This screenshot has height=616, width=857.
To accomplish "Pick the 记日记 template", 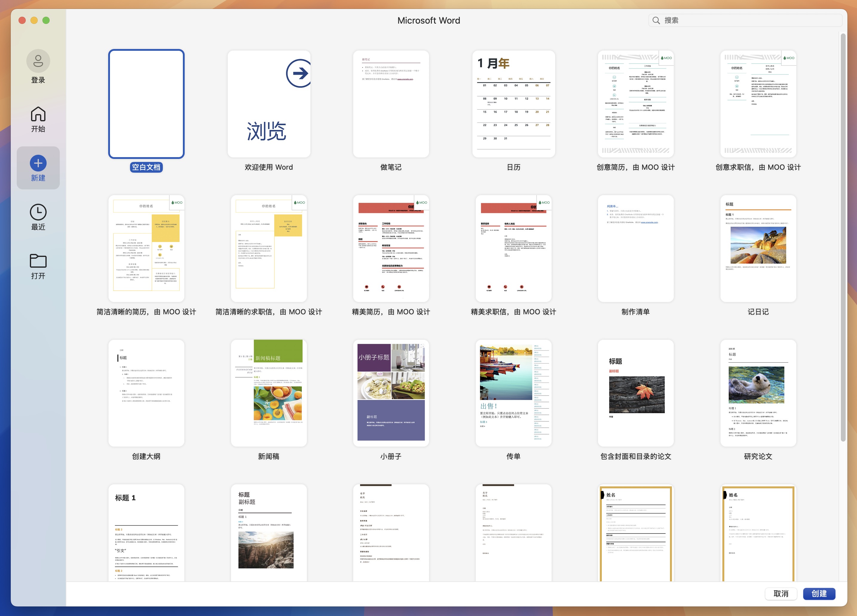I will point(758,248).
